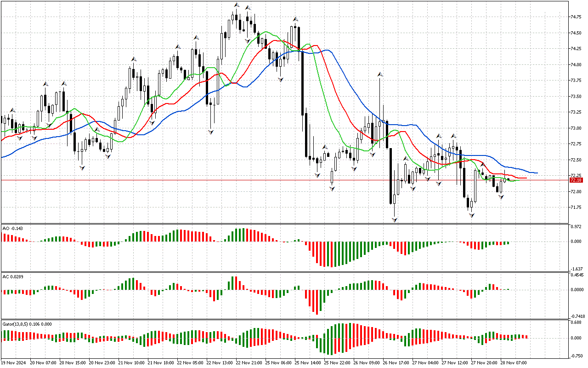Select the 72.50 price axis label

point(576,160)
